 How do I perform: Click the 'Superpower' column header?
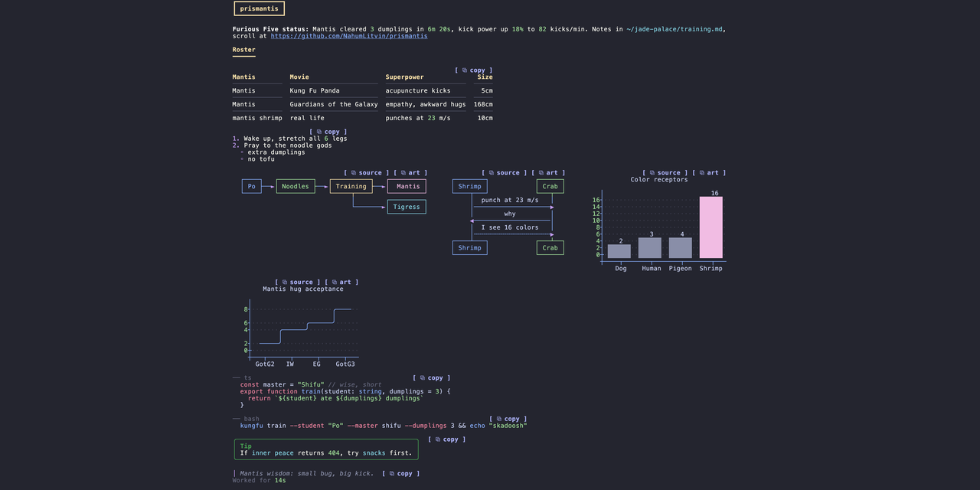click(x=405, y=77)
